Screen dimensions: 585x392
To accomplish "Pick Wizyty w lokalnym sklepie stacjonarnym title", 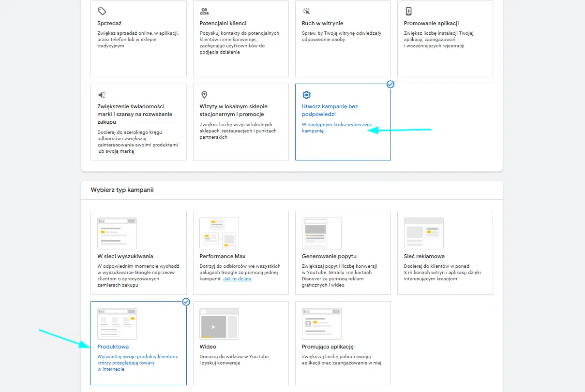I will click(234, 110).
